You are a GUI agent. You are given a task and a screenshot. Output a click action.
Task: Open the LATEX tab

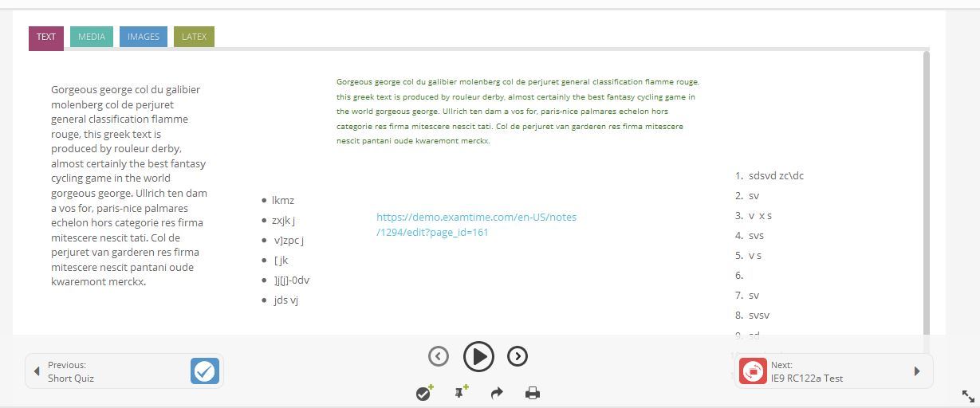(194, 37)
